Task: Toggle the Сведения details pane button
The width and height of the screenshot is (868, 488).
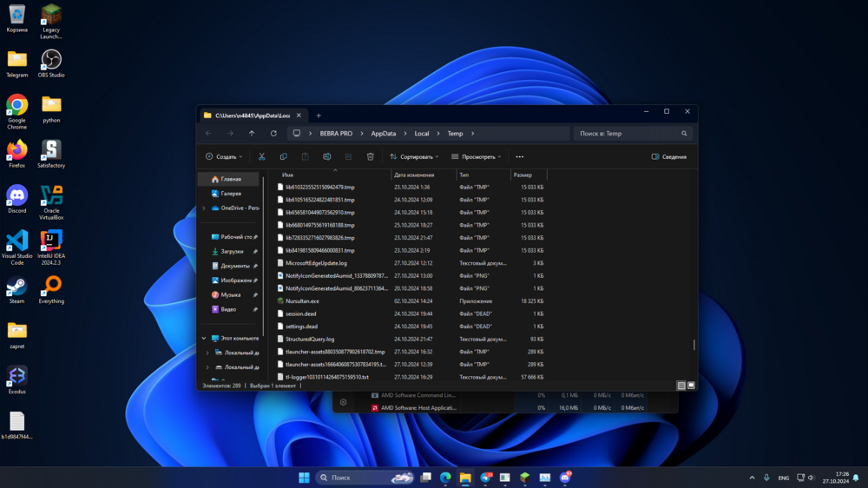Action: 669,157
